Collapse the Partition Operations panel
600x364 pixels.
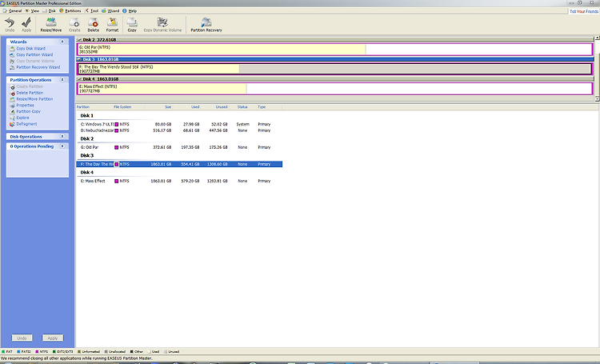point(62,80)
